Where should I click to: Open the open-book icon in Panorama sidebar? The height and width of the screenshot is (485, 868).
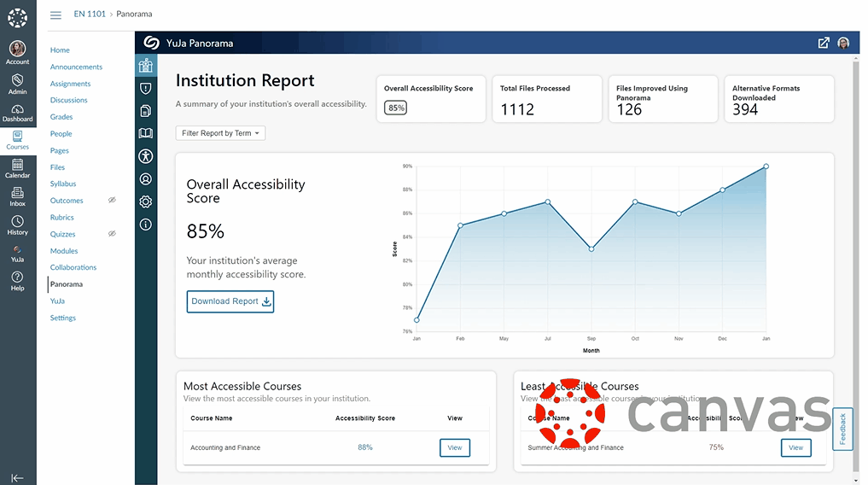[146, 133]
